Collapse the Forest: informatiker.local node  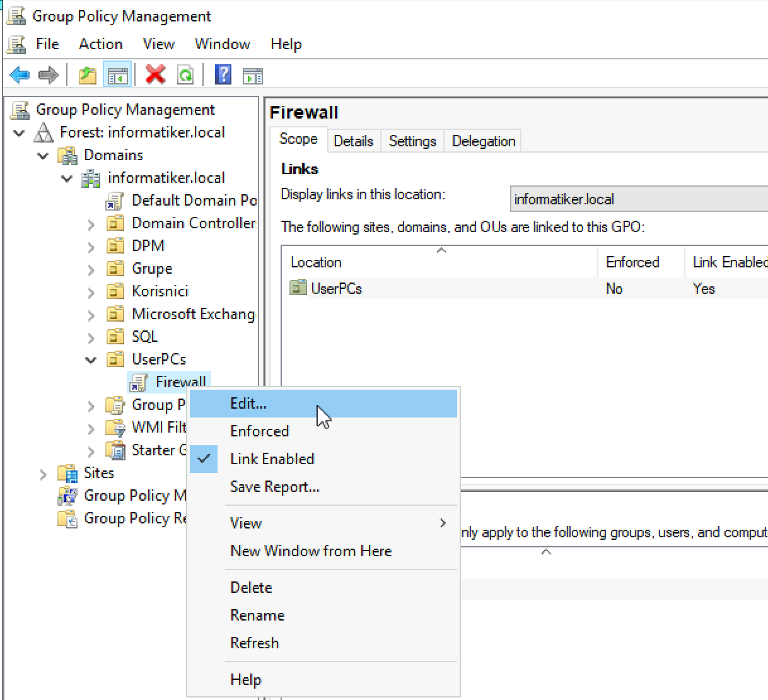tap(20, 133)
